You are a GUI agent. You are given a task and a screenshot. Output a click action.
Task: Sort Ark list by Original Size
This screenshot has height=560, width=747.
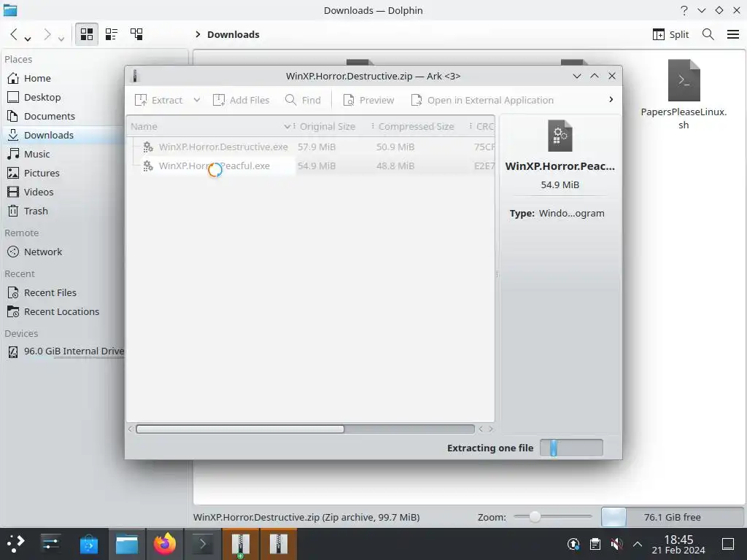pos(330,127)
